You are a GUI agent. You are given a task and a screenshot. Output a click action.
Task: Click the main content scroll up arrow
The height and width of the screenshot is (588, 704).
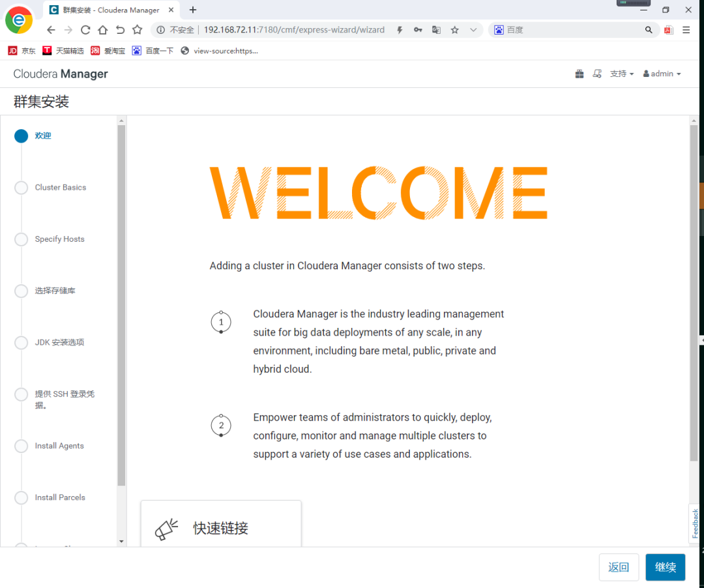(694, 121)
